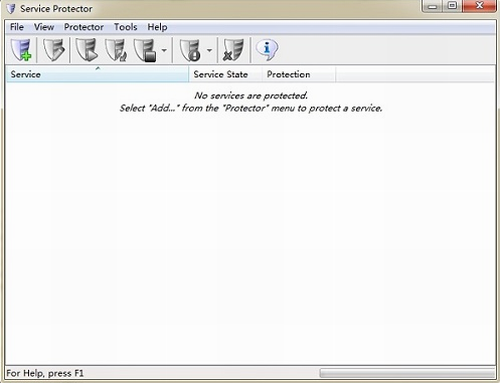Click the Pause protection shield icon

190,50
